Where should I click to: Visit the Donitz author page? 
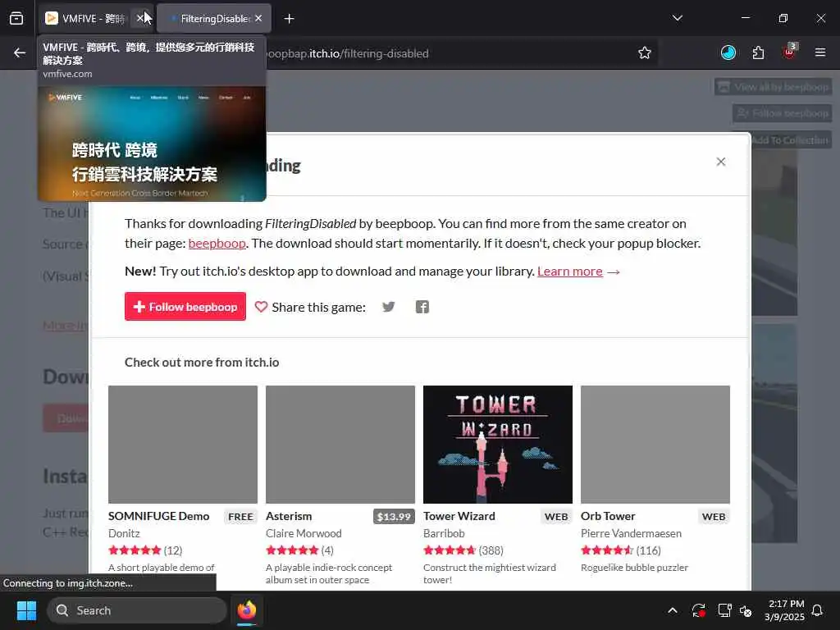124,533
